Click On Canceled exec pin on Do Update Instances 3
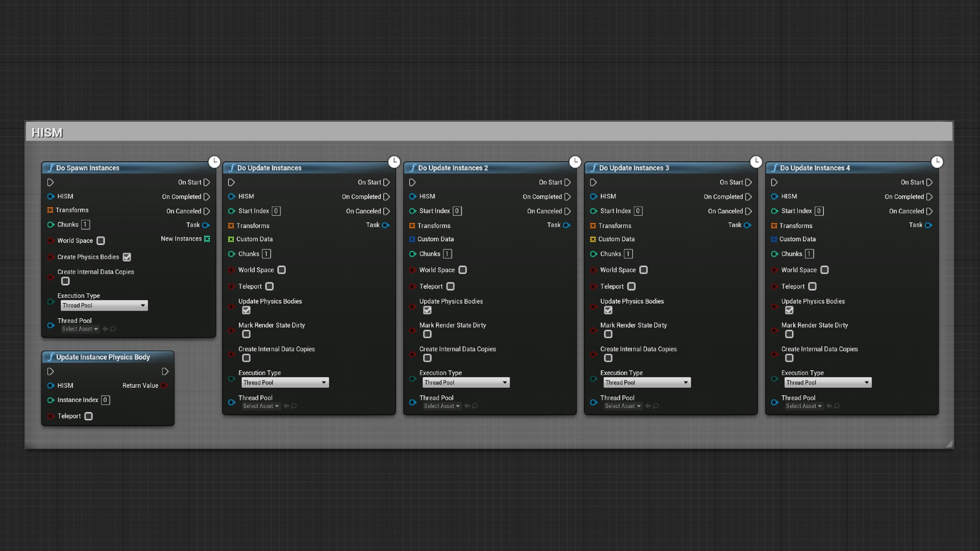This screenshot has width=980, height=551. 749,211
